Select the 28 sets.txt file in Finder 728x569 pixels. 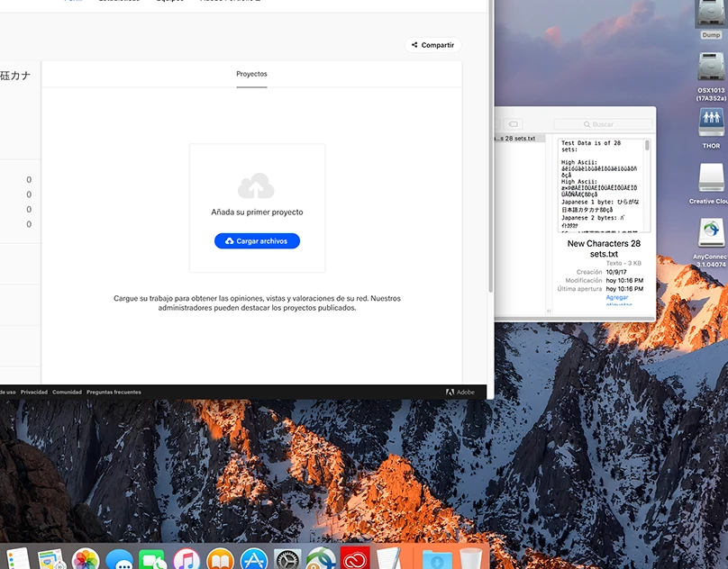[517, 139]
